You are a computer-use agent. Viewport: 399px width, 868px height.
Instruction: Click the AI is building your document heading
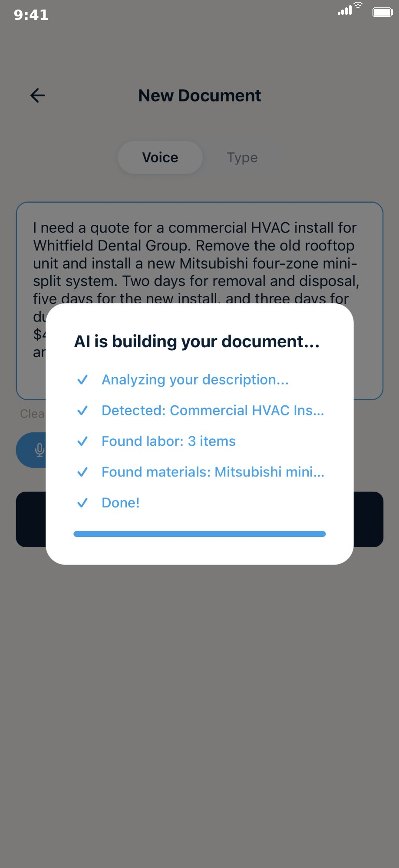(197, 342)
